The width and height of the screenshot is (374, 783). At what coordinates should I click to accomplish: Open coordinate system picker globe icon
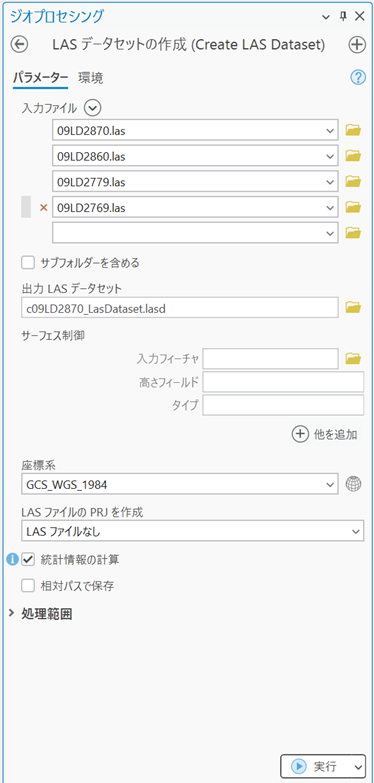tap(354, 483)
